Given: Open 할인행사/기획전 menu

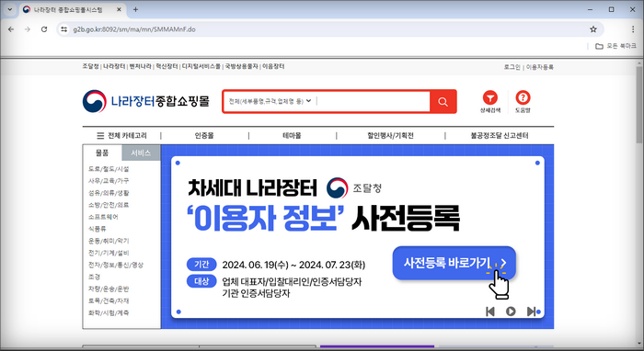Looking at the screenshot, I should pyautogui.click(x=390, y=136).
